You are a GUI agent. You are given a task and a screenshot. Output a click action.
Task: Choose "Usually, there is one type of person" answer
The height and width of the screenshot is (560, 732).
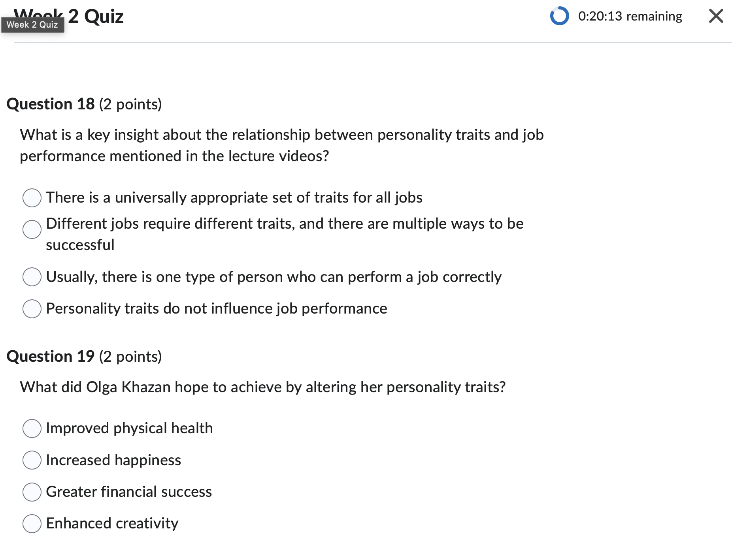pyautogui.click(x=32, y=277)
